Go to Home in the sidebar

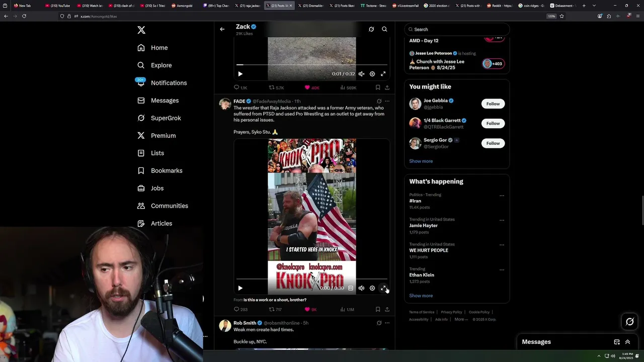click(153, 48)
